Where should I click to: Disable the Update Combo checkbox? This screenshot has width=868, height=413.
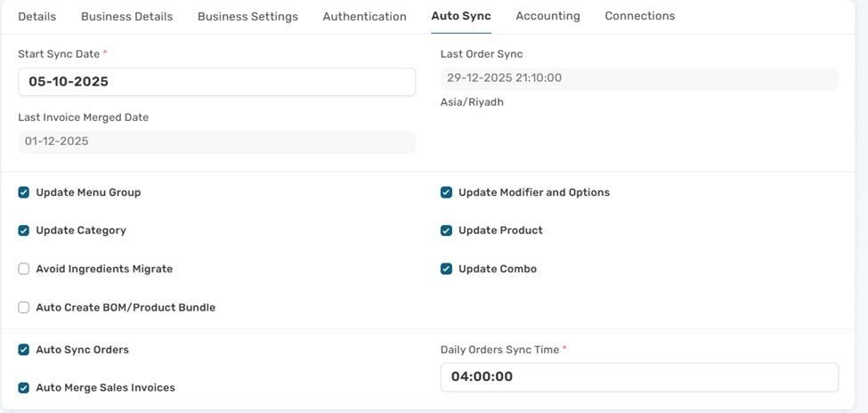click(x=446, y=269)
